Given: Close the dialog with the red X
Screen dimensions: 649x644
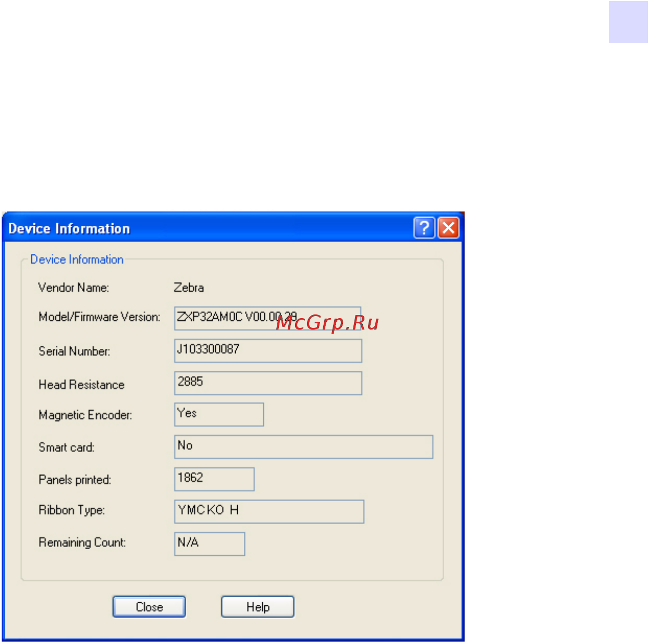Looking at the screenshot, I should [448, 228].
